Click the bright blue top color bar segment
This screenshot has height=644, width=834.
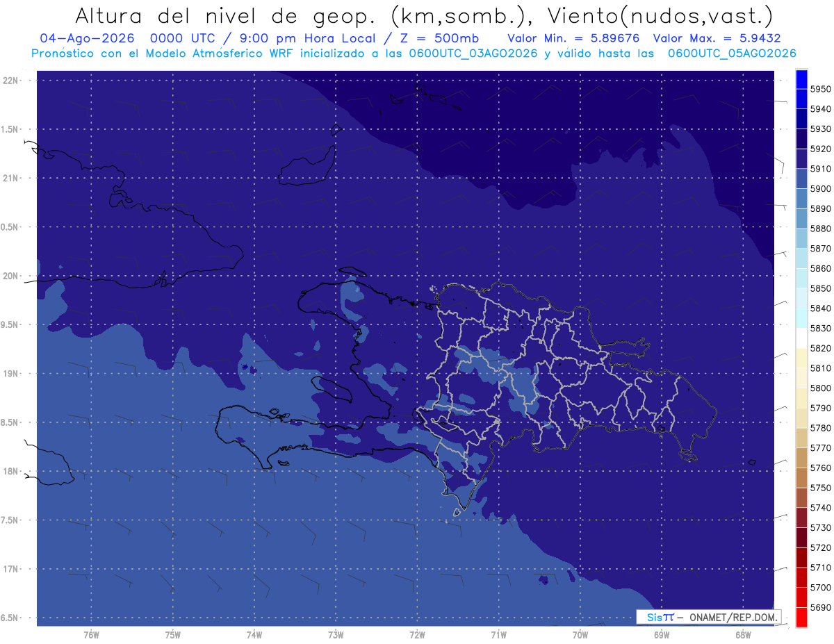801,79
